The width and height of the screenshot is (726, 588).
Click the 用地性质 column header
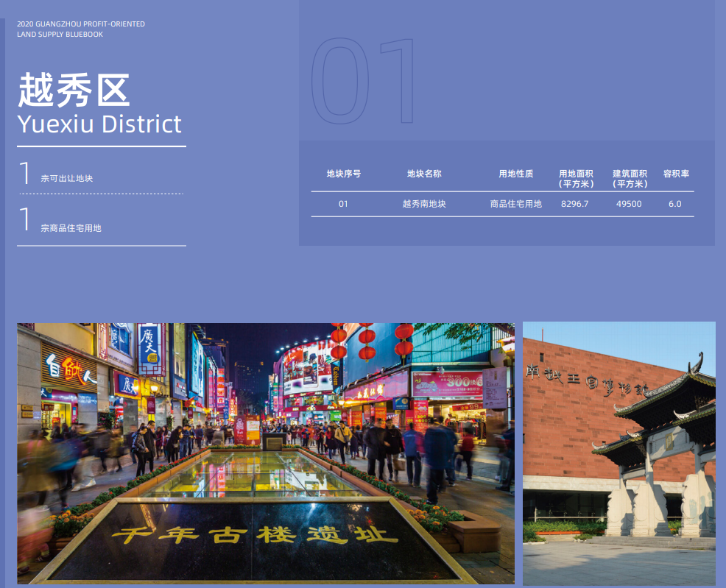click(515, 174)
